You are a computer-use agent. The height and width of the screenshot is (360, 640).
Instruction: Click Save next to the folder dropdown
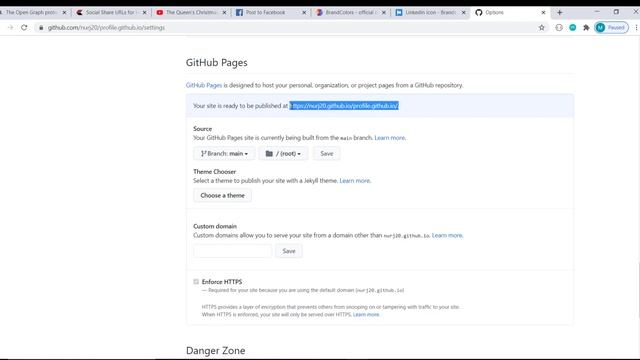point(327,153)
